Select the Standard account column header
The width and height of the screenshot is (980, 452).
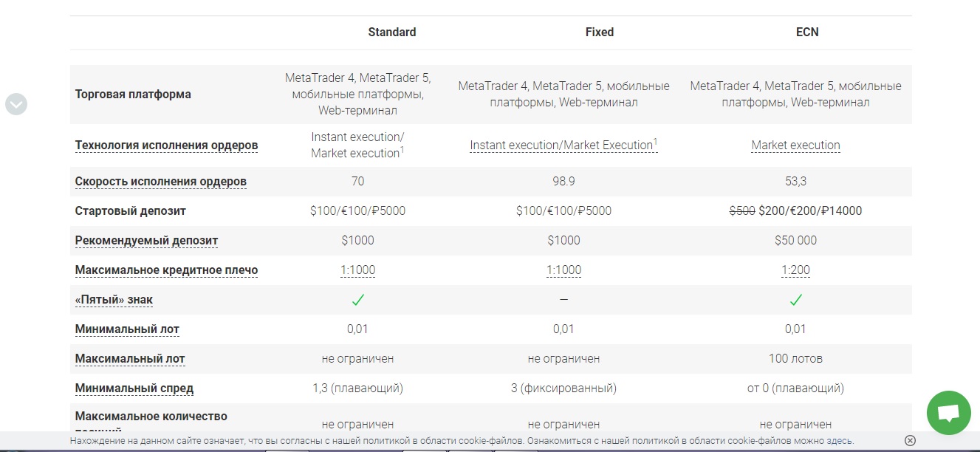392,32
